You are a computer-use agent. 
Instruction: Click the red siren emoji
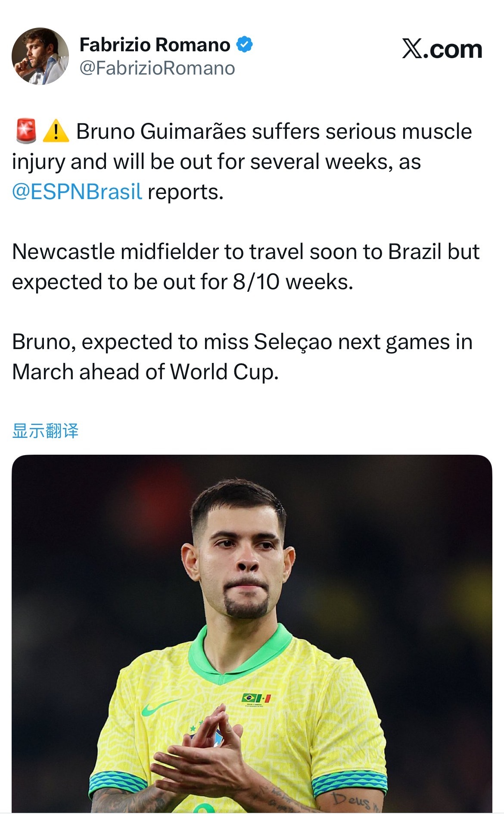click(x=26, y=131)
